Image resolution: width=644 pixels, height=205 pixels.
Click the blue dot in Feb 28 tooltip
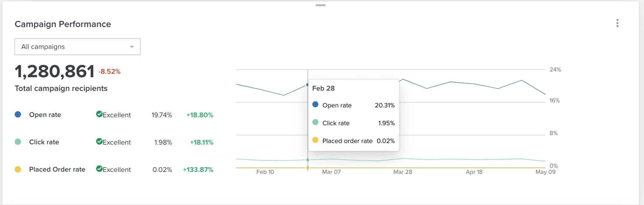click(x=315, y=104)
